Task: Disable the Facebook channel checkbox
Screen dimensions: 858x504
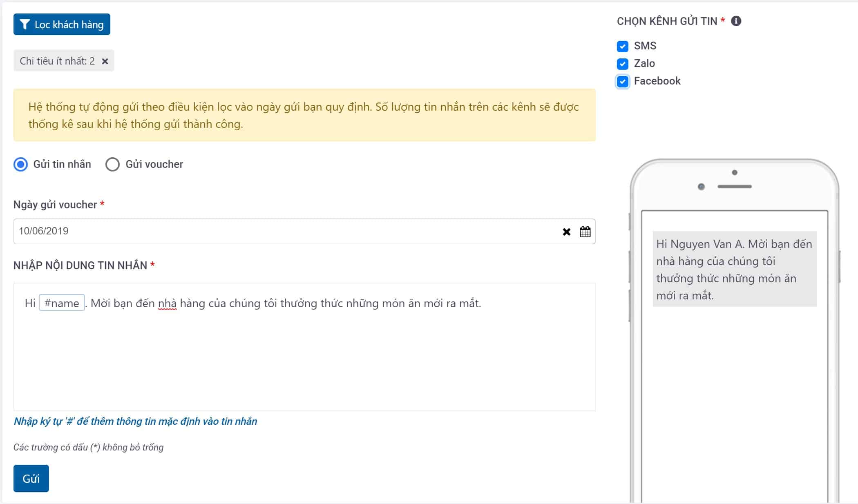Action: pos(622,81)
